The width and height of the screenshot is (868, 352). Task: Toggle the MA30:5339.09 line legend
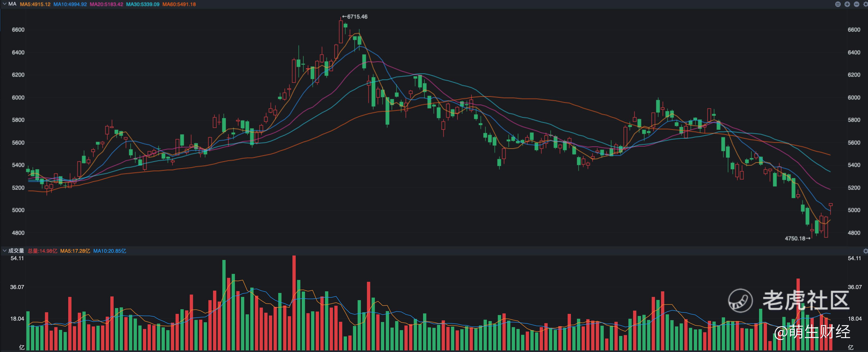click(143, 4)
